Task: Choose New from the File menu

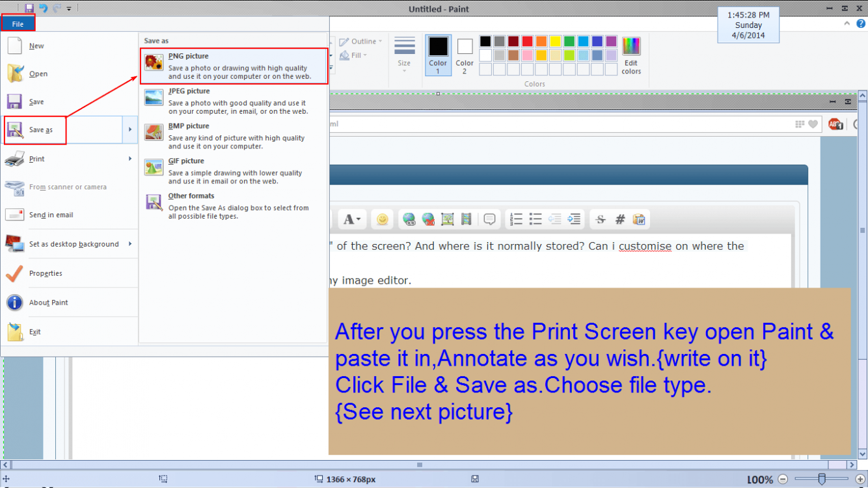Action: tap(69, 46)
